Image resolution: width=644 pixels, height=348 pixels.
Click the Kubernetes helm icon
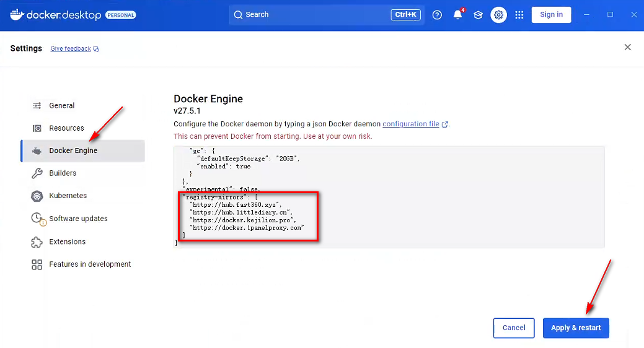(x=37, y=196)
